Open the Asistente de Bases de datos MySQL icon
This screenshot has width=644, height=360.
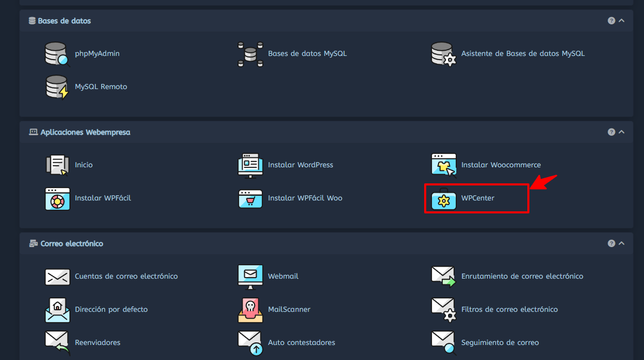point(444,54)
